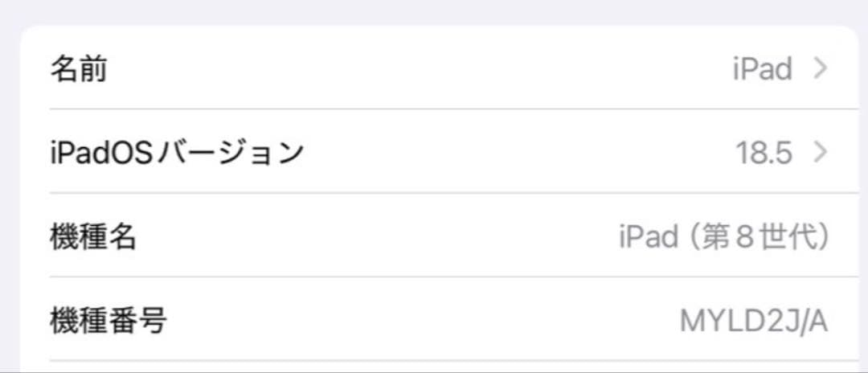Screen dimensions: 868x373
Task: Tap the 機種番号 label
Action: 108,321
